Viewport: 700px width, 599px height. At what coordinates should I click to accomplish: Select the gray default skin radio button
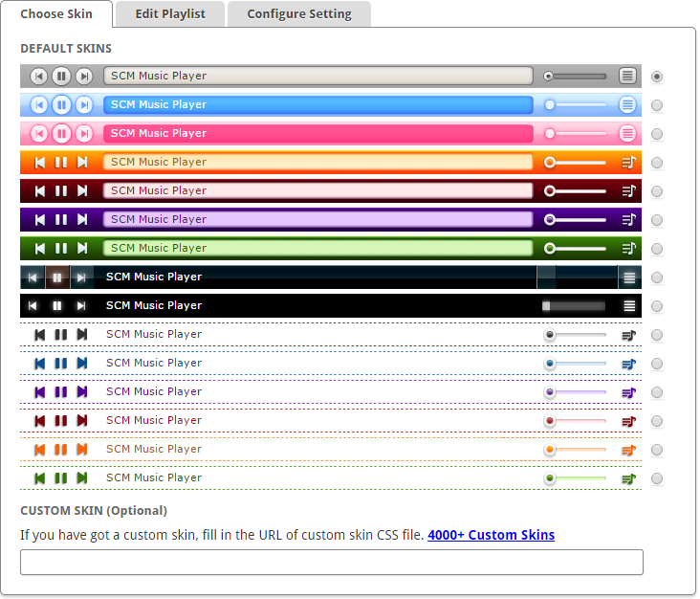657,77
